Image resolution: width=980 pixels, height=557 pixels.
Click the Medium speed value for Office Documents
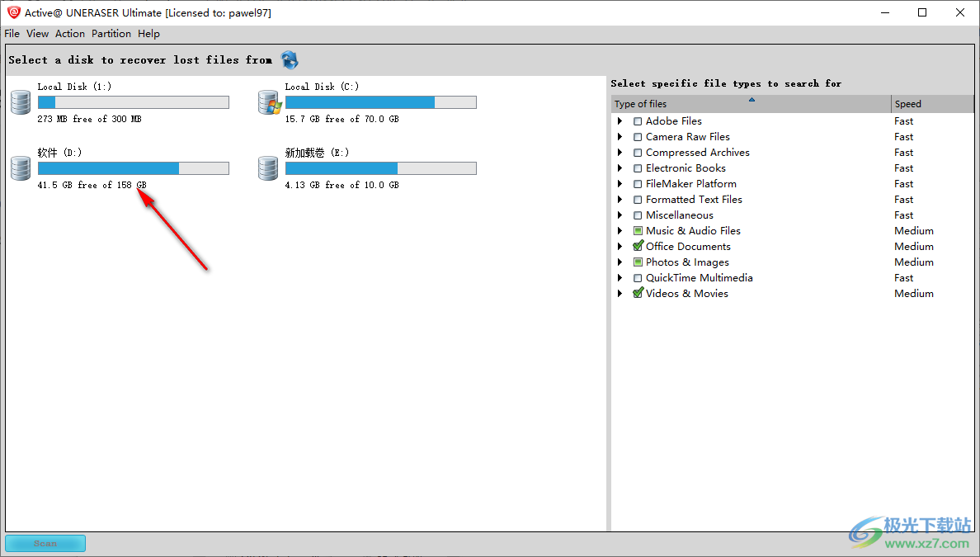pos(914,246)
